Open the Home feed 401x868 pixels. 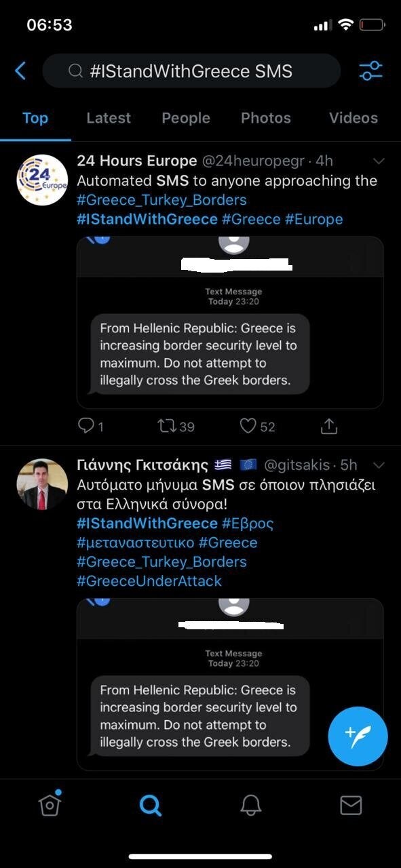[50, 806]
